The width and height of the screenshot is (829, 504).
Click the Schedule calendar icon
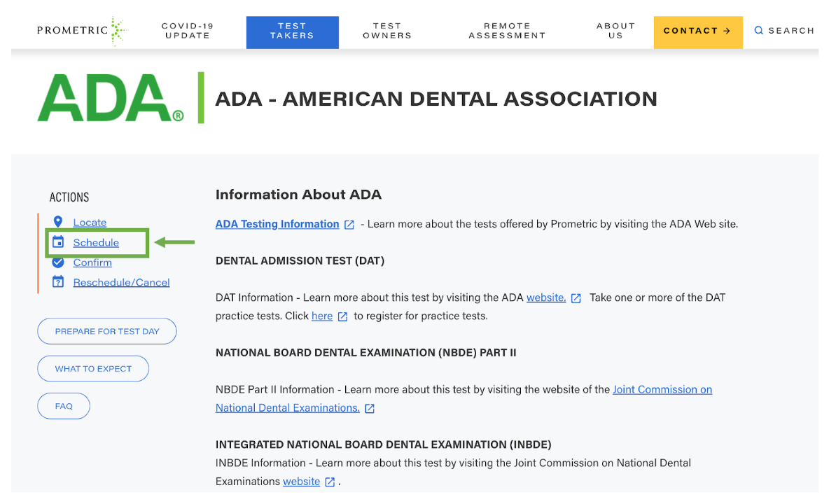[58, 242]
